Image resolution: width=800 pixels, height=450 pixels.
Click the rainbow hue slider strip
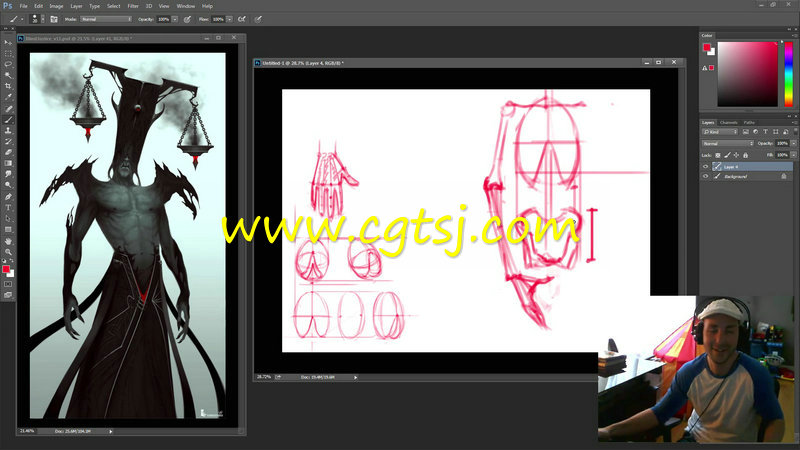click(788, 74)
